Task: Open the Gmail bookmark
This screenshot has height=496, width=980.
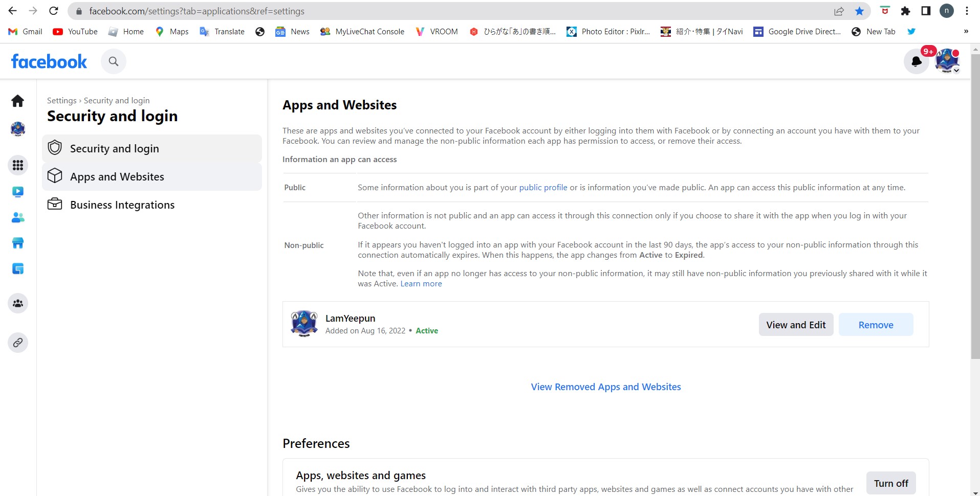Action: click(x=26, y=32)
